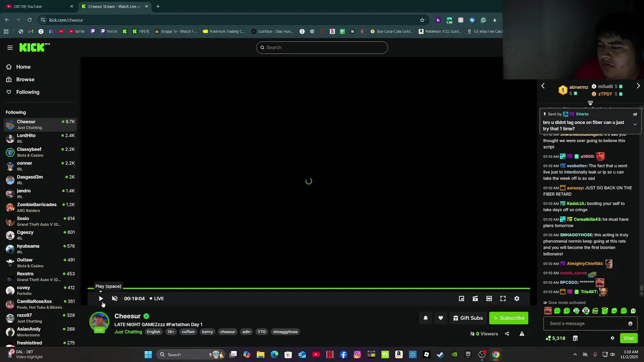Screen dimensions: 644x362
Task: Open Steam from the taskbar
Action: click(x=440, y=354)
